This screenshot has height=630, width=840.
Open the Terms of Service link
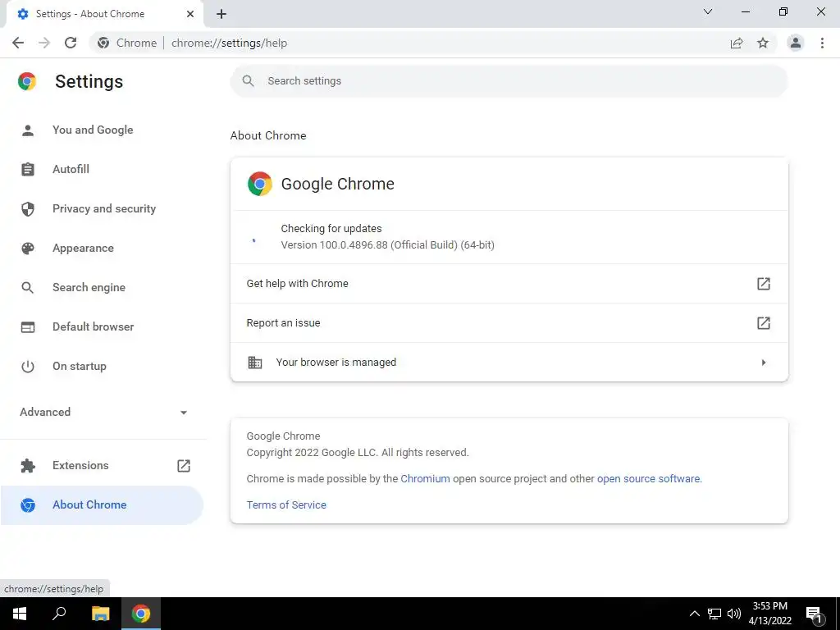coord(286,505)
